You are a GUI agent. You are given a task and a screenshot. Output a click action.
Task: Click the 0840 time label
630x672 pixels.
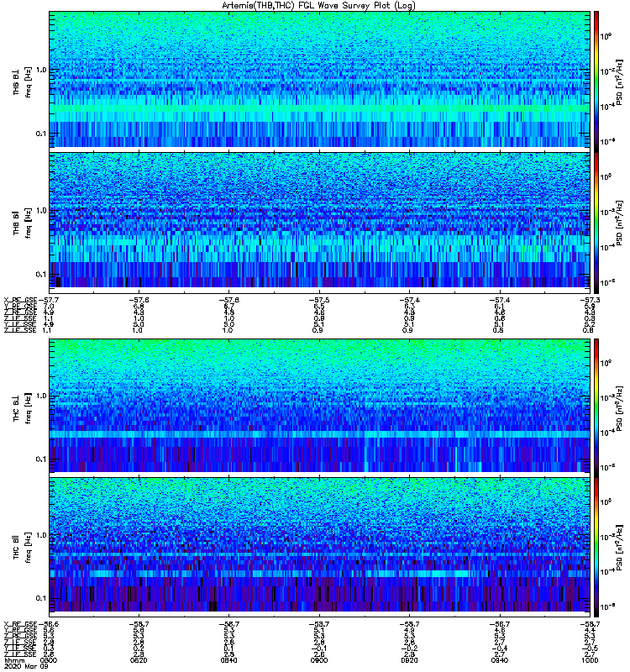228,660
